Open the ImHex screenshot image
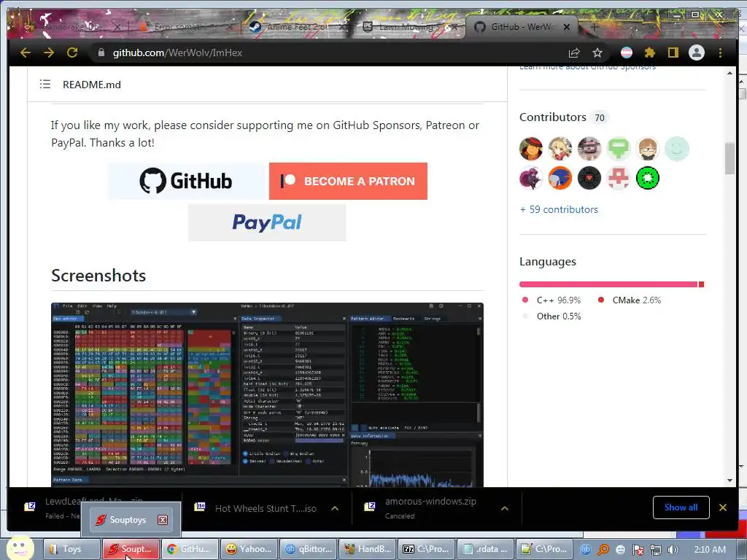 267,394
